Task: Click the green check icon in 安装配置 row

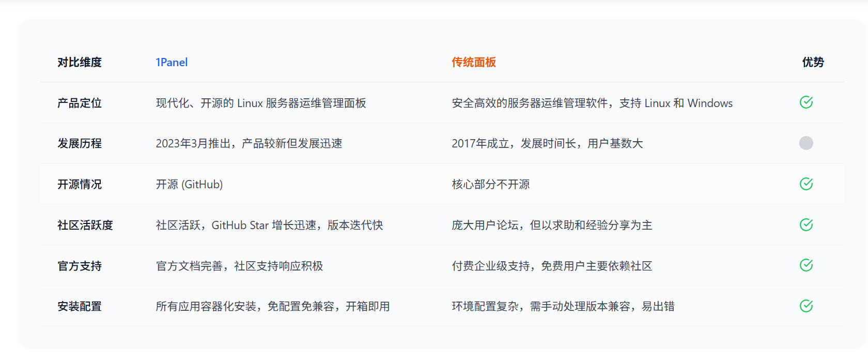Action: pos(806,306)
